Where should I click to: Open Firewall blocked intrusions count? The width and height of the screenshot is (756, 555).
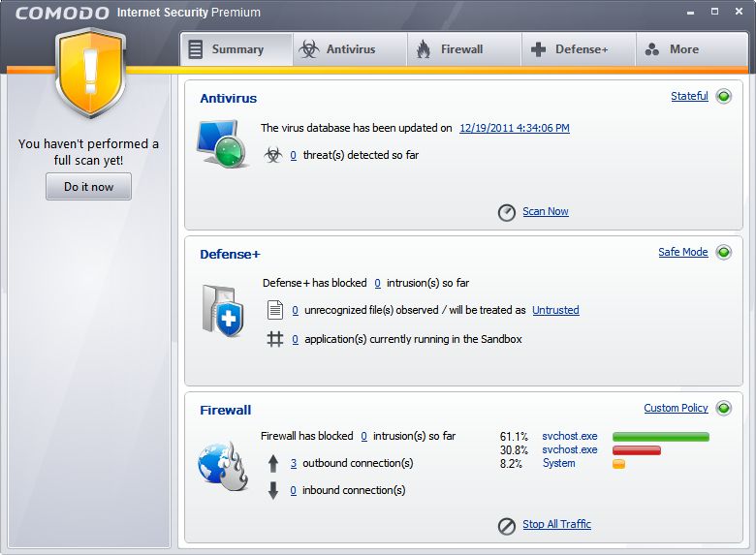click(x=364, y=436)
